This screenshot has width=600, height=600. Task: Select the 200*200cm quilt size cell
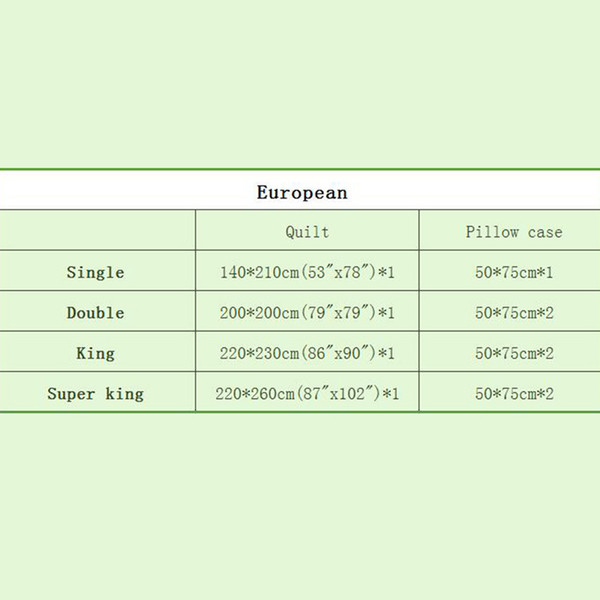(307, 311)
